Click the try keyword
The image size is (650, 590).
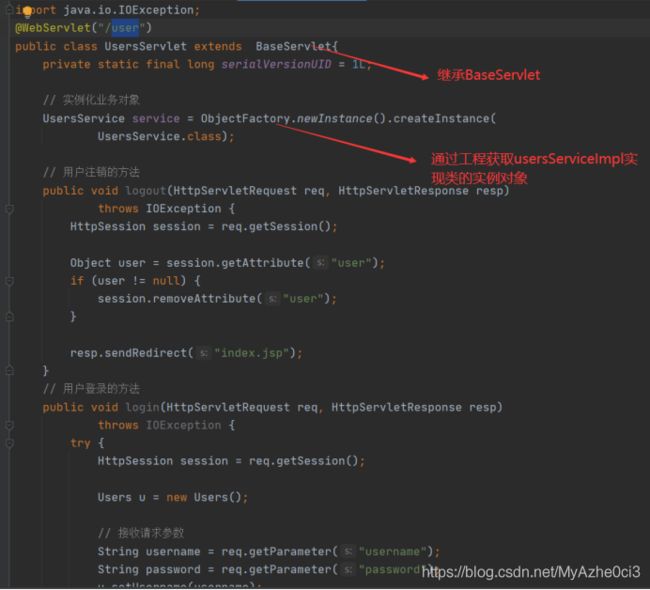80,443
